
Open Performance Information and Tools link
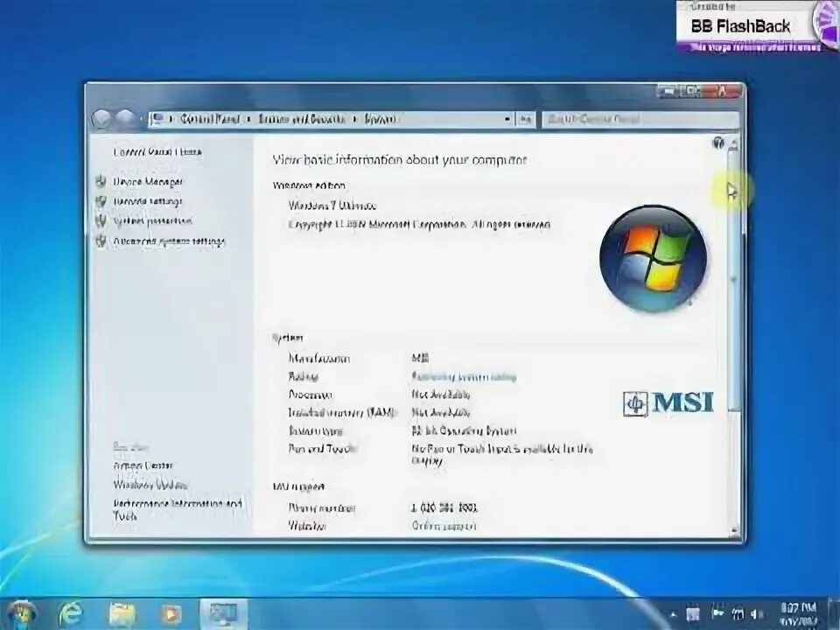coord(178,510)
